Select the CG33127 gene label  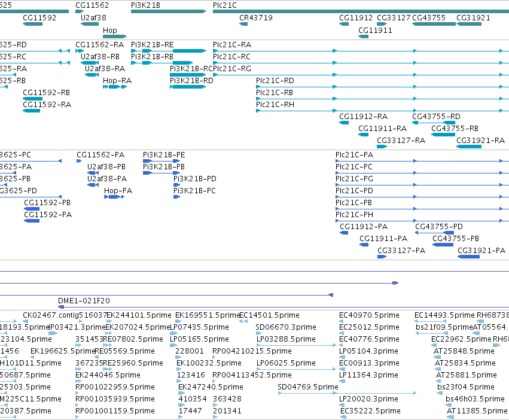394,17
